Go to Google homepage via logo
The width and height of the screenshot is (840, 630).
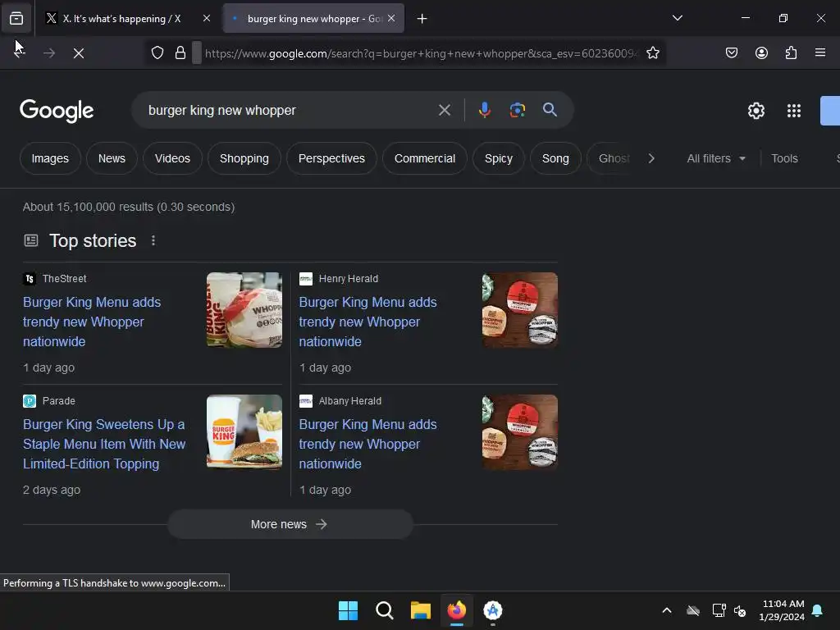57,111
